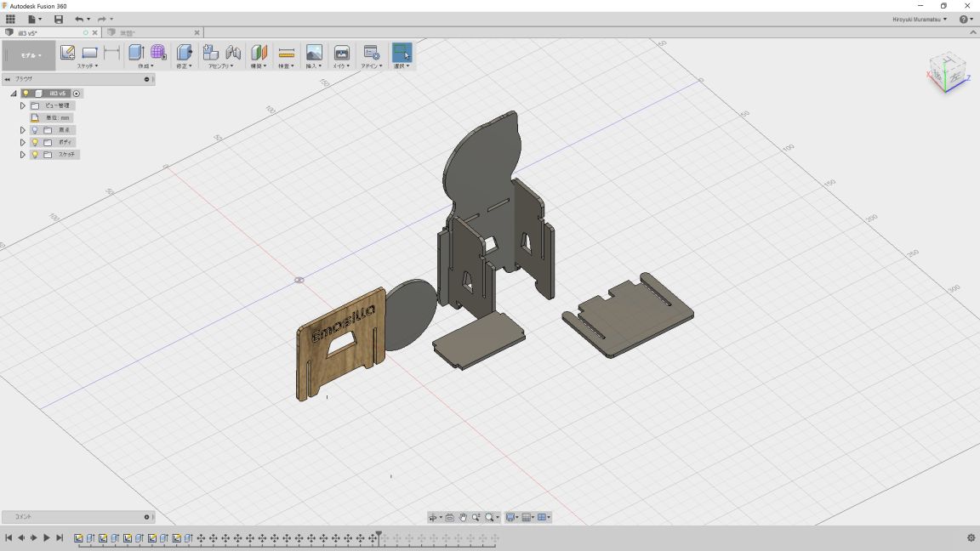Select the Joint assembly tool icon
This screenshot has width=980, height=551.
pyautogui.click(x=233, y=53)
